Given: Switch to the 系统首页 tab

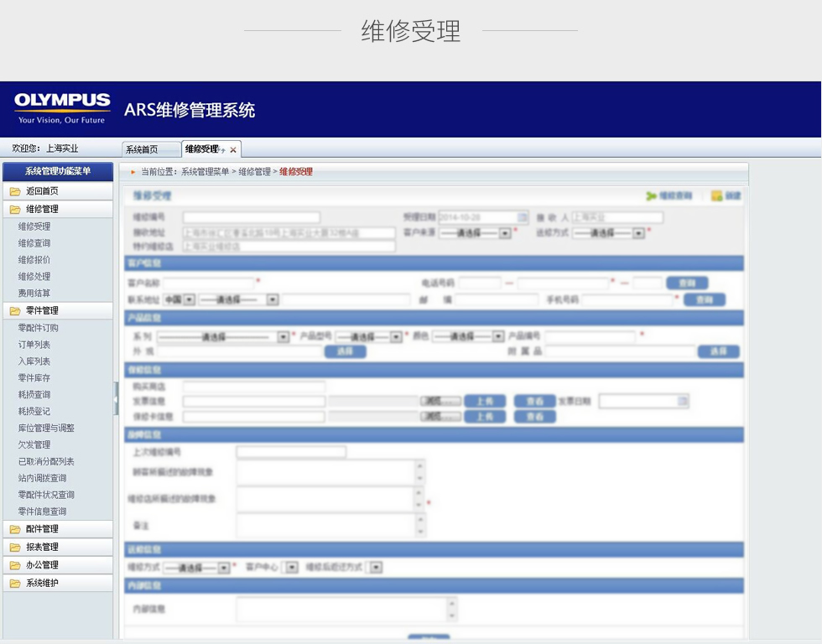Looking at the screenshot, I should 142,150.
